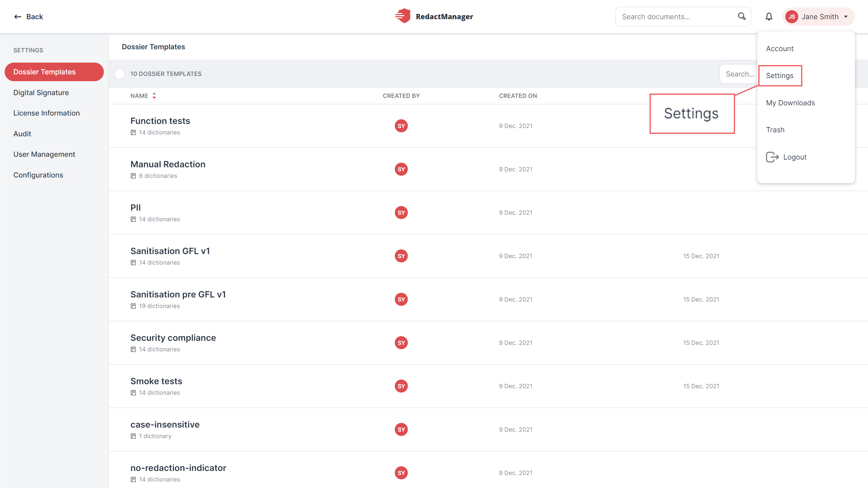This screenshot has width=868, height=488.
Task: Open Sanitisation pre GFL v1 template
Action: pyautogui.click(x=178, y=294)
